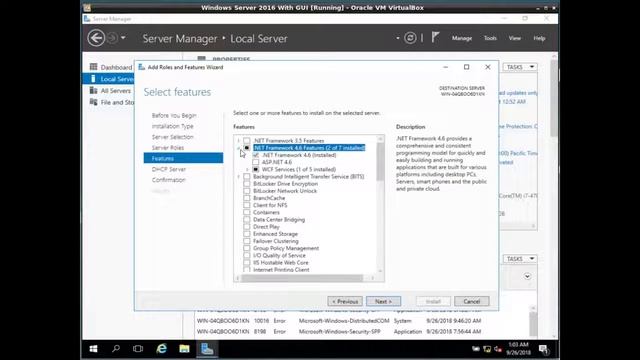Click the features list horizontal scrollbar
The height and width of the screenshot is (360, 640).
tap(302, 278)
